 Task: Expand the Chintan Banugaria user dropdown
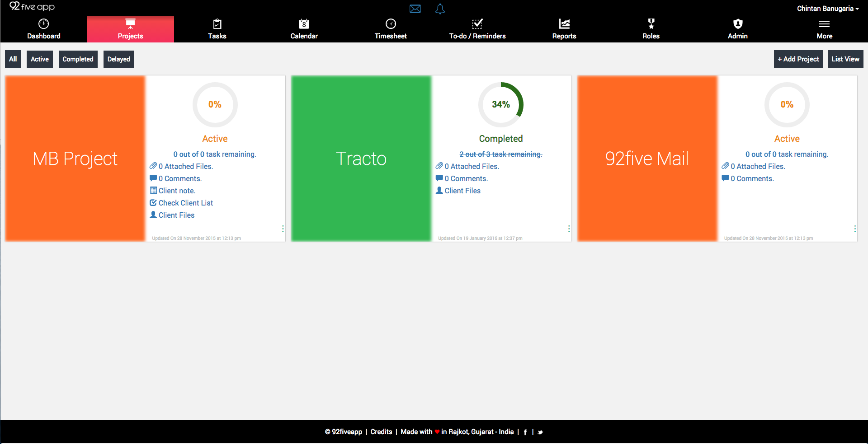pos(828,9)
